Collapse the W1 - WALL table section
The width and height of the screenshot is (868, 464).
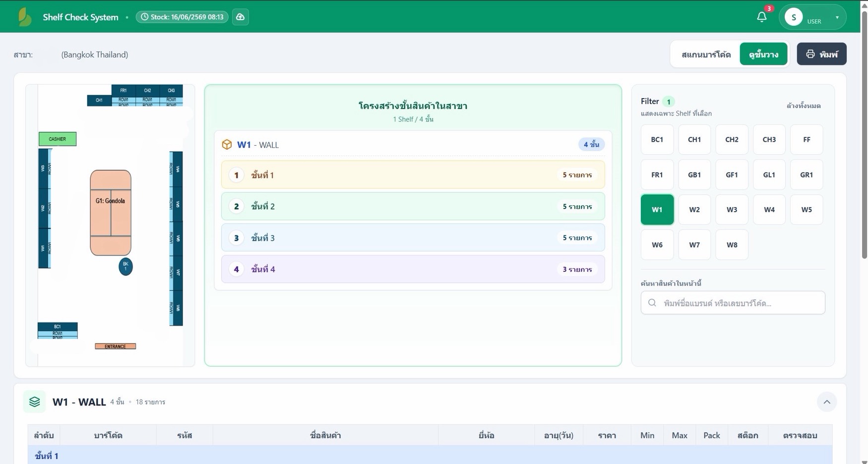pyautogui.click(x=827, y=402)
